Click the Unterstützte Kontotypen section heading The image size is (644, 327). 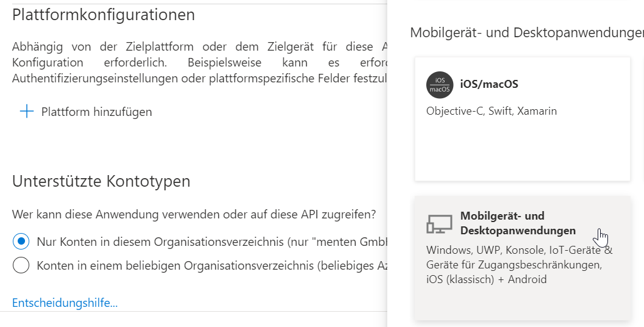(101, 181)
